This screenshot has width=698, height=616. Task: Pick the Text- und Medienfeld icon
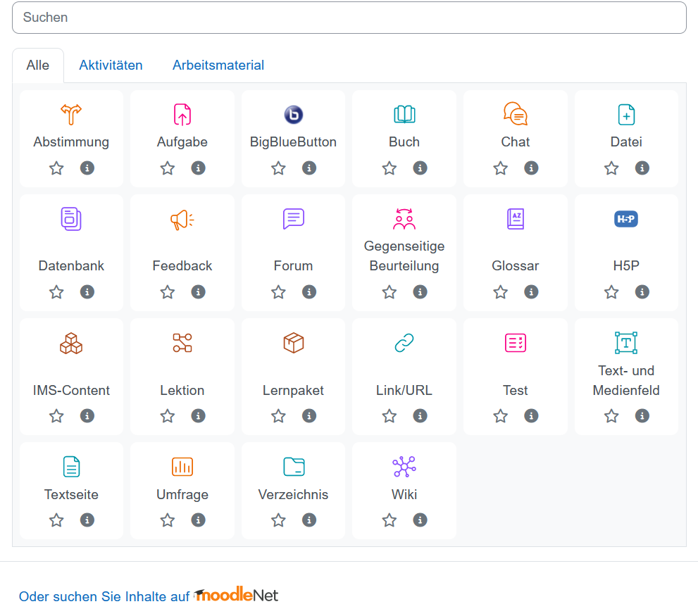(626, 343)
